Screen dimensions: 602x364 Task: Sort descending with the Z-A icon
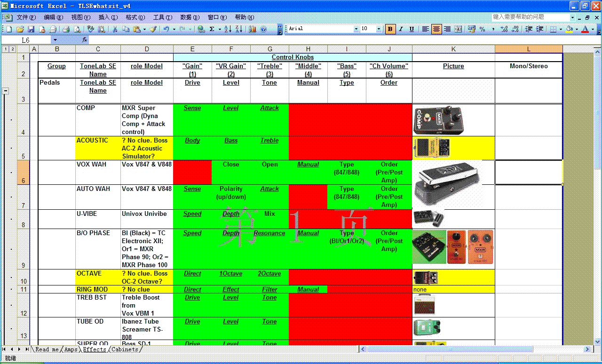click(x=239, y=29)
